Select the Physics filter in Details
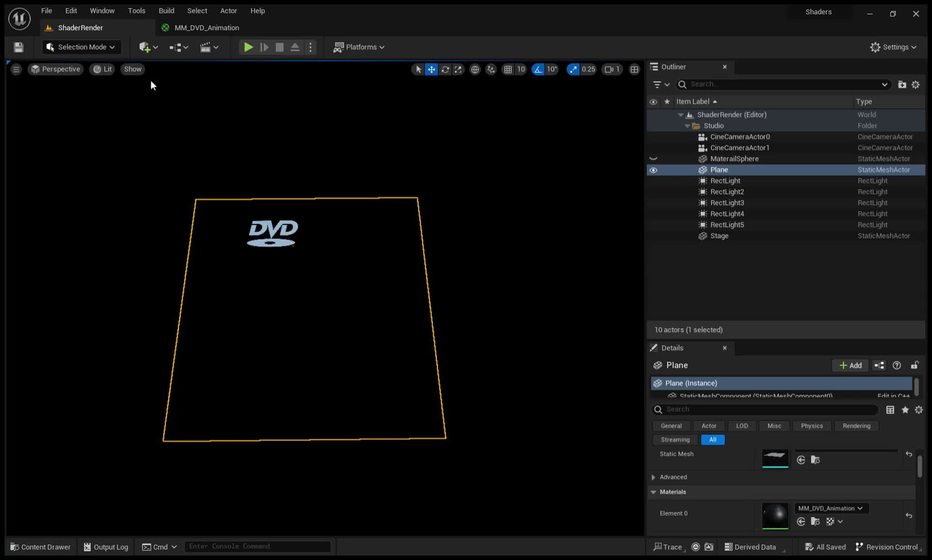The image size is (932, 560). pos(812,426)
